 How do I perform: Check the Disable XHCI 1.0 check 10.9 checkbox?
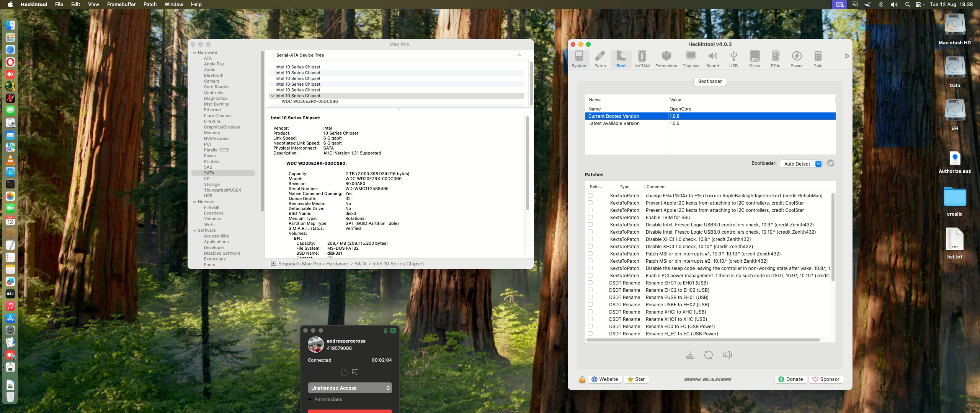click(590, 239)
